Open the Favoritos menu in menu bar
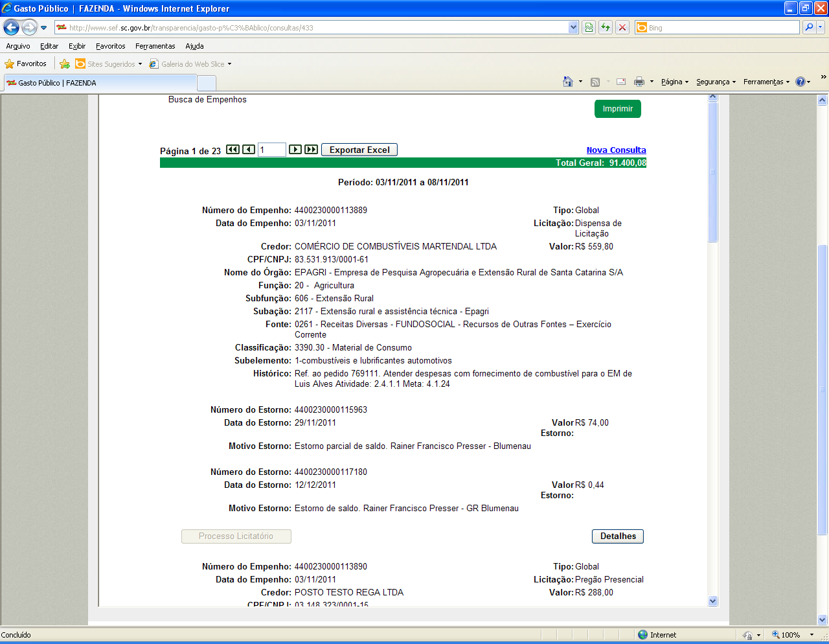 pos(111,46)
